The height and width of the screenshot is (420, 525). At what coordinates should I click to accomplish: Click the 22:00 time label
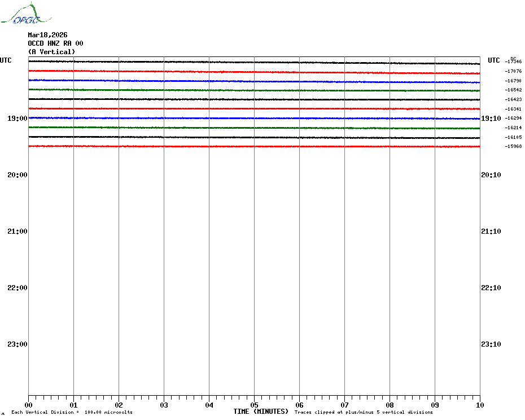tap(17, 288)
